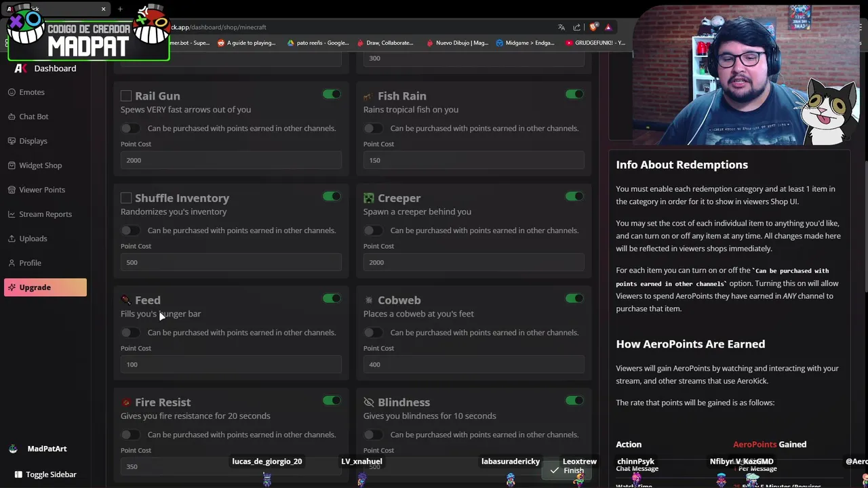Open the 'Draw, Collaborate' bookmark

tap(384, 43)
